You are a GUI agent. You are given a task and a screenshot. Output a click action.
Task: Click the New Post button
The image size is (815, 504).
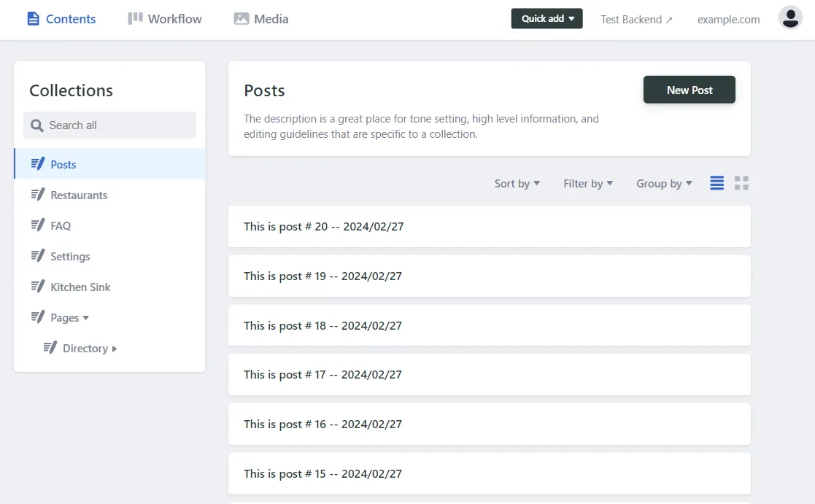(689, 89)
